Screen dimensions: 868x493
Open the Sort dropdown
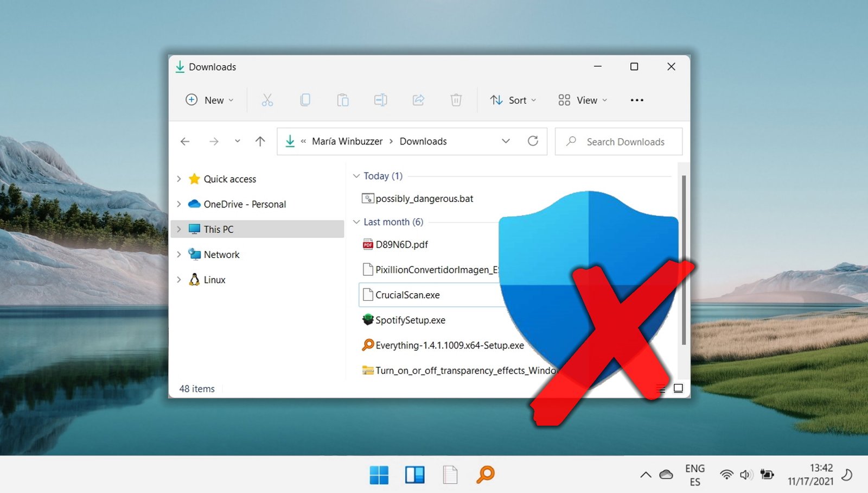pos(513,100)
